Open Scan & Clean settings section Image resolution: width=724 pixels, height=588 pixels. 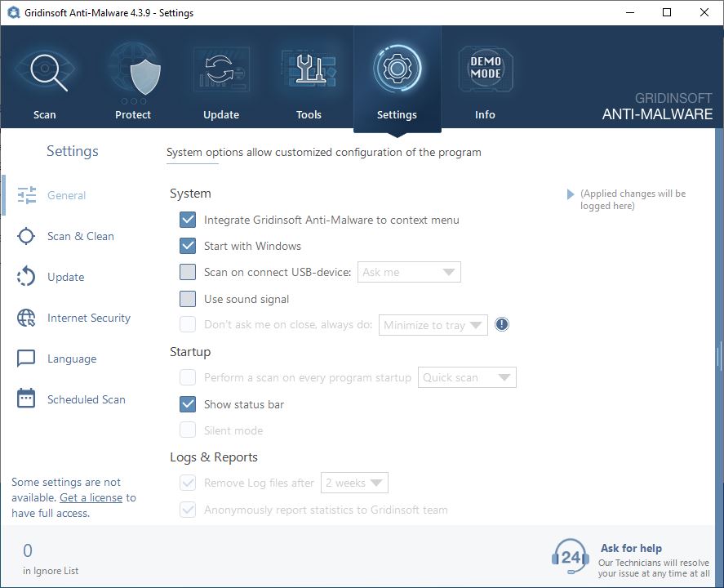coord(80,236)
